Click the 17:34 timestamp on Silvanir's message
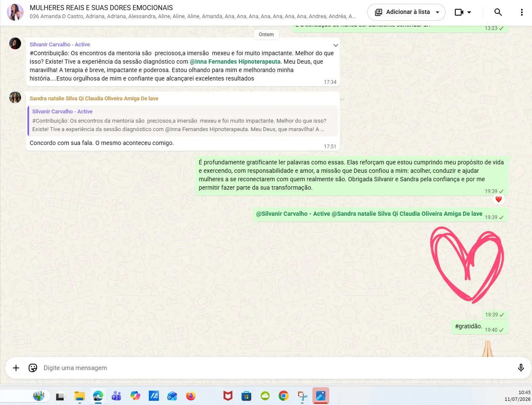Image resolution: width=532 pixels, height=405 pixels. 330,82
